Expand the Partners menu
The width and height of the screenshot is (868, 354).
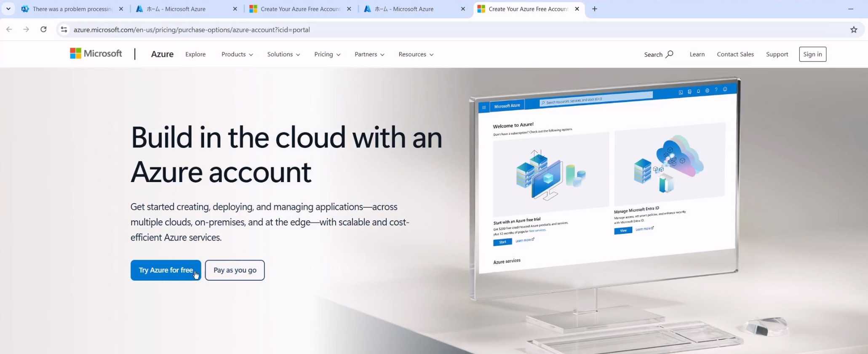coord(369,54)
